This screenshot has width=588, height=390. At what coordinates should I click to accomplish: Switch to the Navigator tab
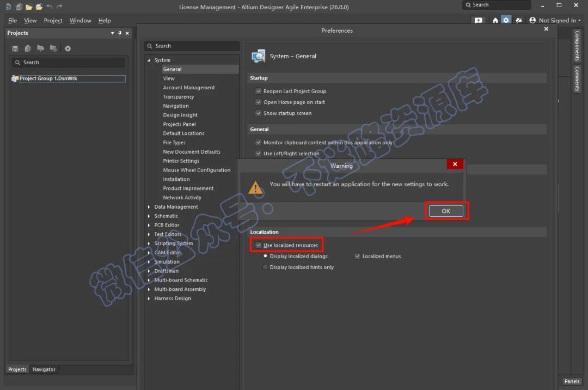(x=44, y=369)
